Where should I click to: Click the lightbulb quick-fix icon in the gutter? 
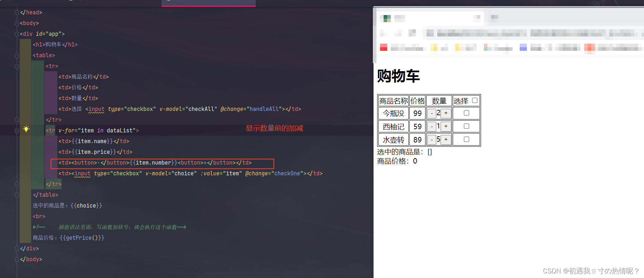click(x=26, y=129)
